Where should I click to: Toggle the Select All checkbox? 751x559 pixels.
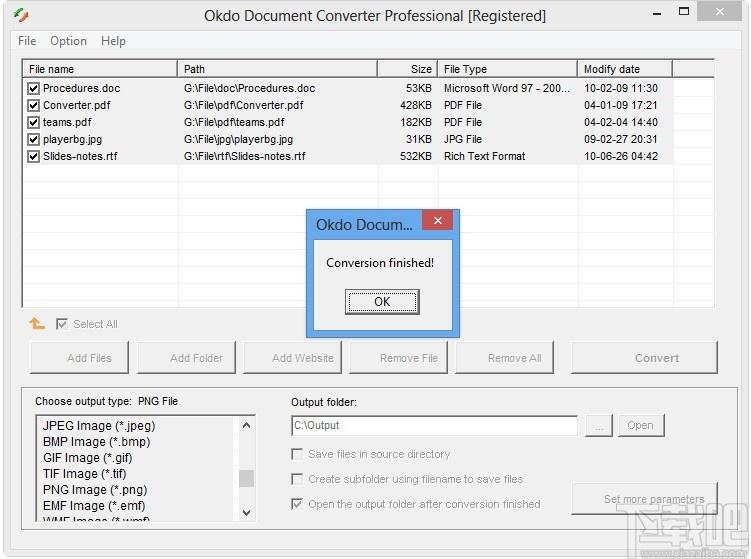pyautogui.click(x=61, y=324)
